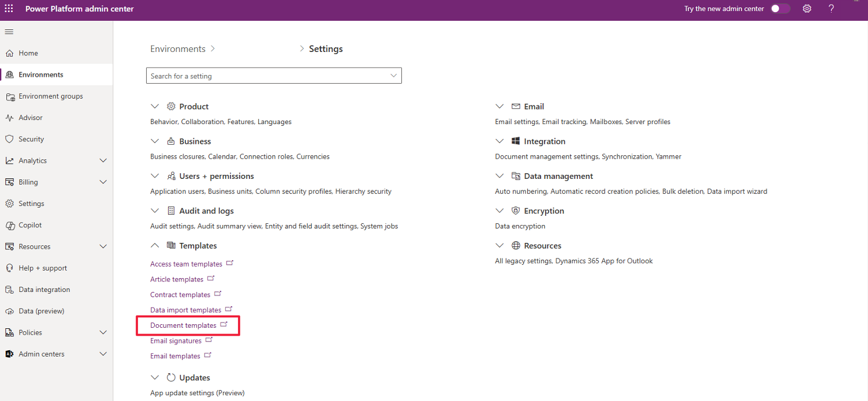Image resolution: width=868 pixels, height=401 pixels.
Task: Open the Article templates link
Action: [x=177, y=279]
